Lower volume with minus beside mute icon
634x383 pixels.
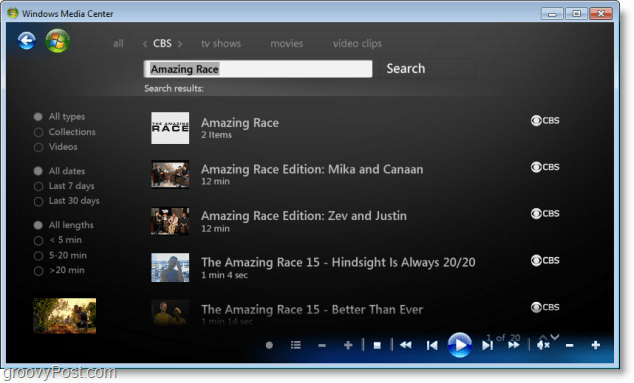pyautogui.click(x=569, y=345)
